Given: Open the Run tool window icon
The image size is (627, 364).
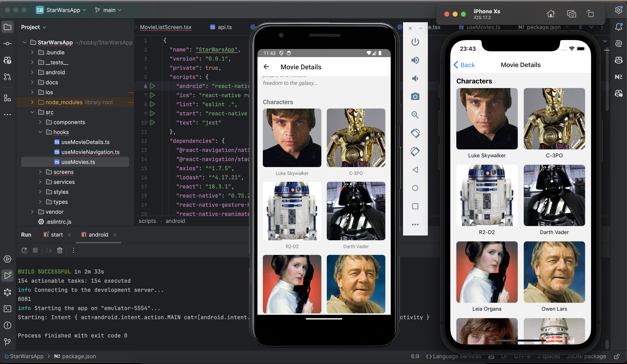Looking at the screenshot, I should click(x=7, y=275).
